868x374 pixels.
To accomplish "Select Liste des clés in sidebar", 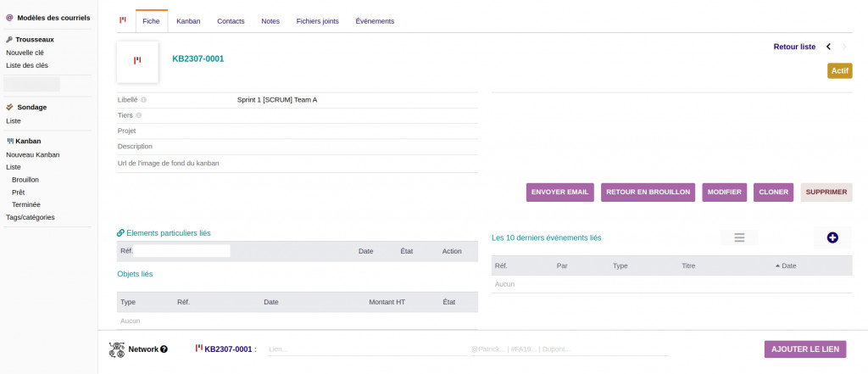I will click(x=27, y=65).
